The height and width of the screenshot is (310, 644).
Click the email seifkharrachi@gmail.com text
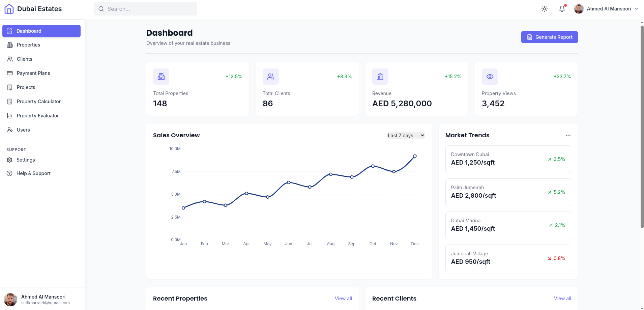coord(46,303)
